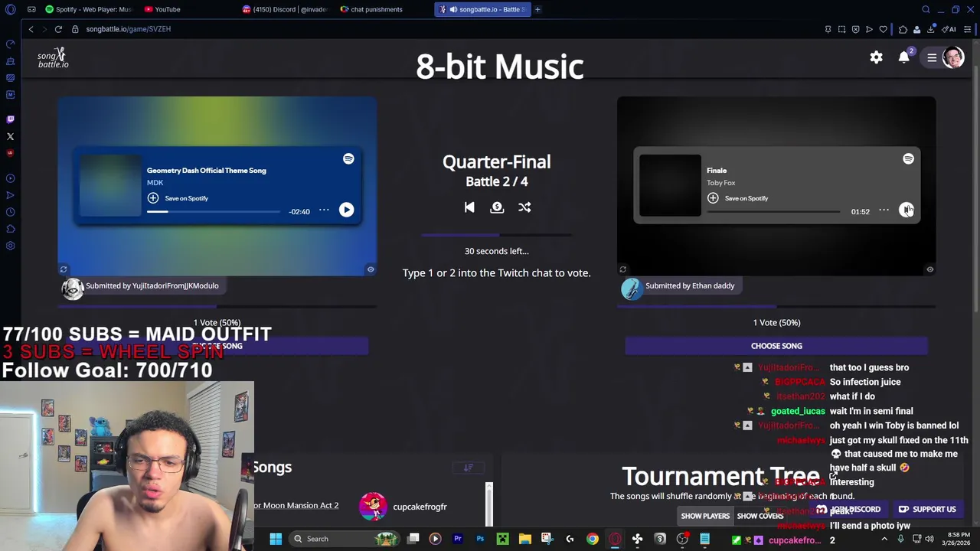Toggle Show Covers in Tournament Tree
Viewport: 980px width, 551px height.
pyautogui.click(x=760, y=516)
